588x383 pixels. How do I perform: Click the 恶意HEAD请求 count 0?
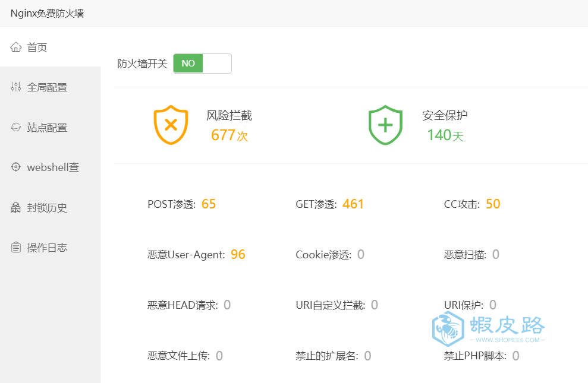pos(227,305)
